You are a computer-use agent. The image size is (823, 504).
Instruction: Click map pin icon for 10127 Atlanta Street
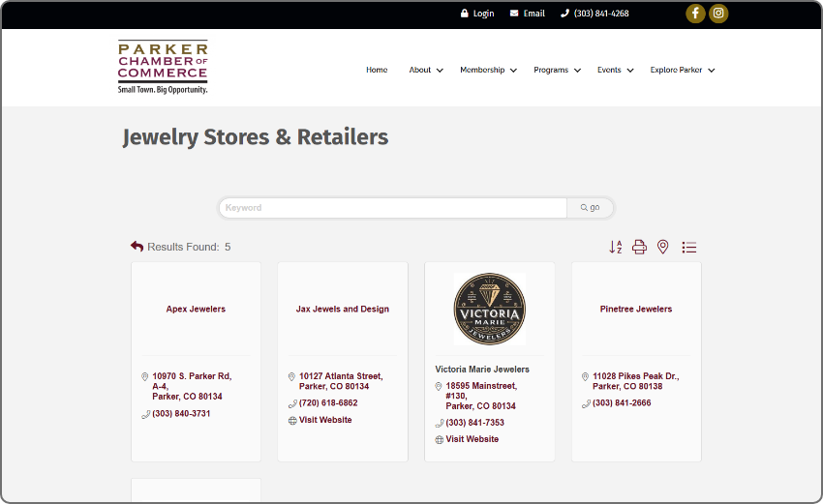291,376
